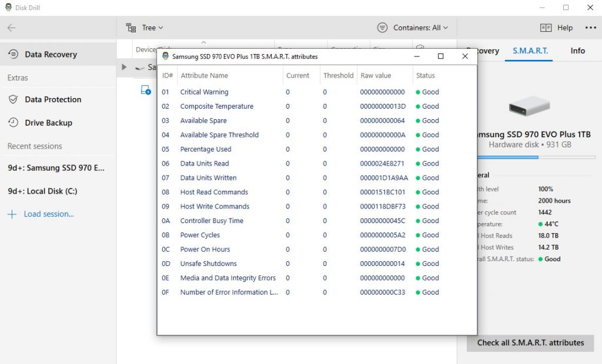Click the Data Recovery sidebar icon

(x=13, y=55)
